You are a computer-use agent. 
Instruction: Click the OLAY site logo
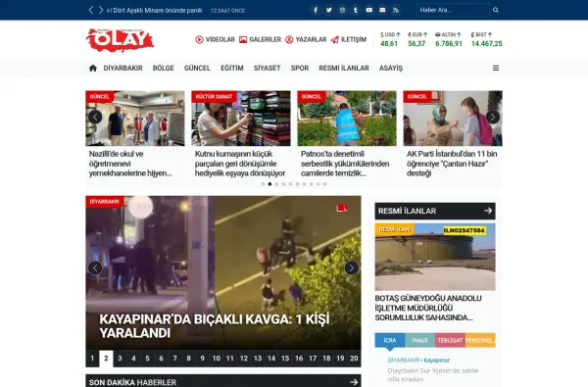(120, 40)
